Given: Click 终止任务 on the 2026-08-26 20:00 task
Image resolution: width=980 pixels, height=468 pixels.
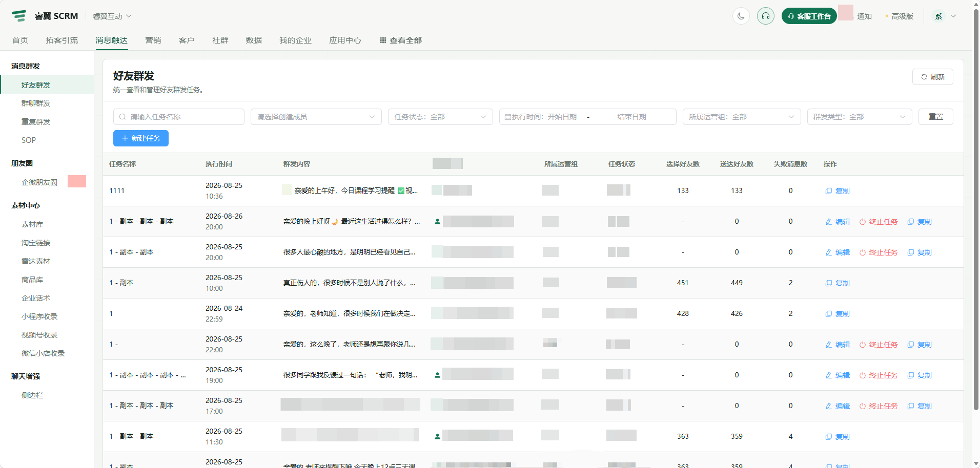Looking at the screenshot, I should click(x=879, y=222).
